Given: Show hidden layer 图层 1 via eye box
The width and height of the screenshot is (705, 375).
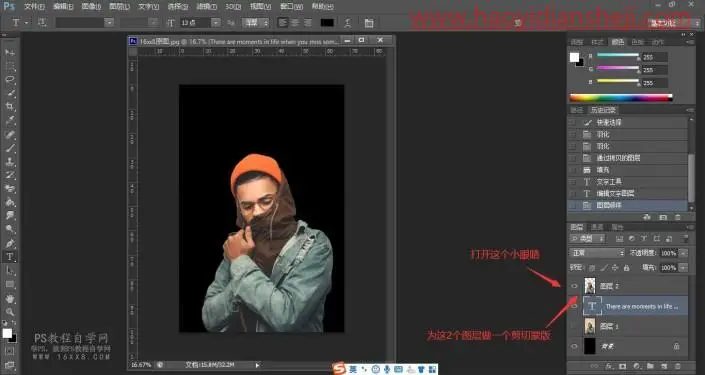Looking at the screenshot, I should tap(574, 326).
